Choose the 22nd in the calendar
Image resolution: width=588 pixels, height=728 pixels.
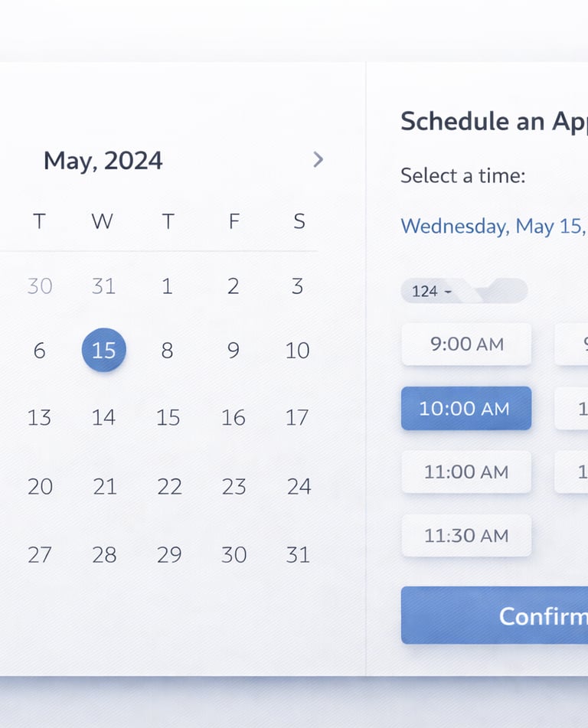click(x=169, y=486)
